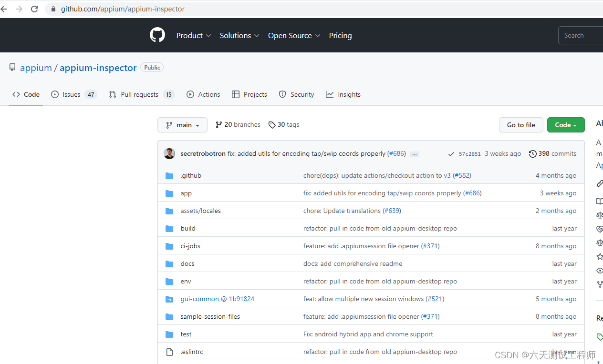The width and height of the screenshot is (603, 364).
Task: Click the green commit status checkmark
Action: tap(451, 154)
